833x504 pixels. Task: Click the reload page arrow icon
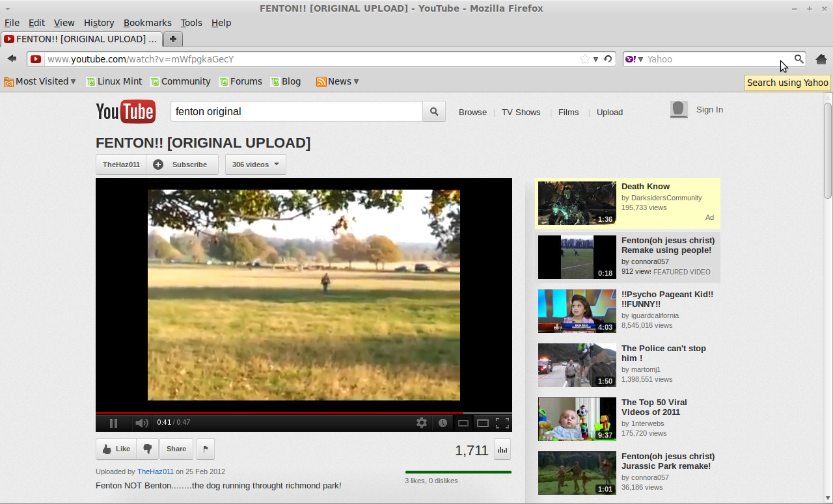click(x=607, y=59)
